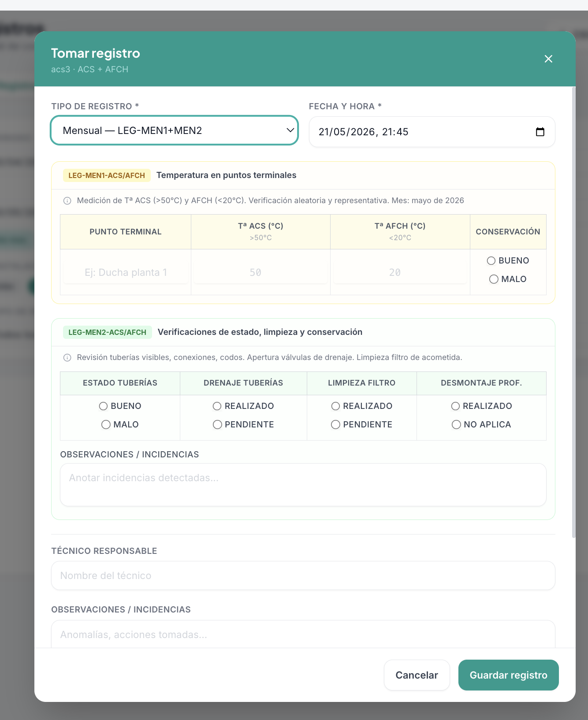Click DRENAJE TUBERÍAS column header
Screen dimensions: 588x720
point(243,383)
